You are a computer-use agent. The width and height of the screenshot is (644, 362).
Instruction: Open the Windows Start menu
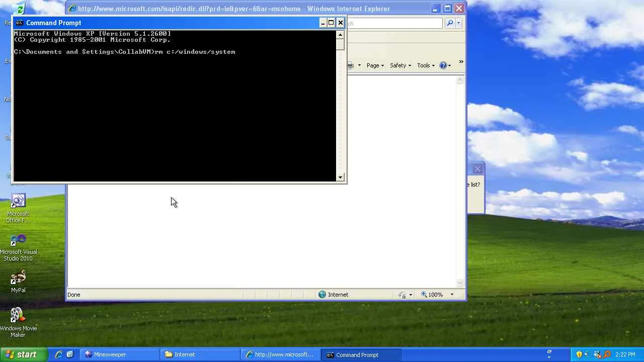[24, 354]
